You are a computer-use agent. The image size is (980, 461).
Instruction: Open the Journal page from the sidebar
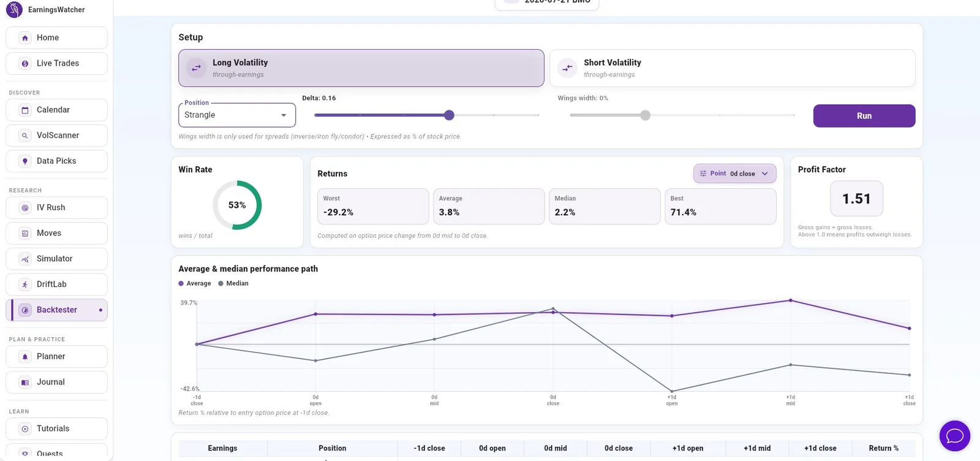pos(56,383)
